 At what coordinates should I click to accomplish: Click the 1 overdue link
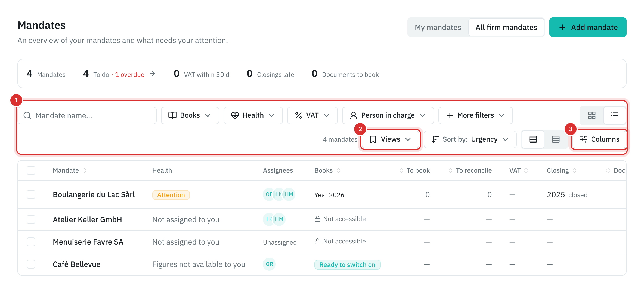[129, 74]
